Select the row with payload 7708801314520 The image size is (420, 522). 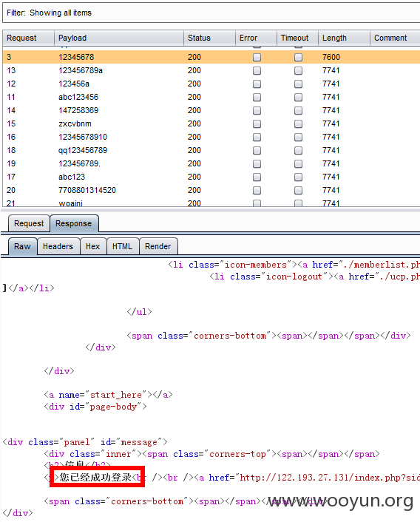click(x=211, y=191)
